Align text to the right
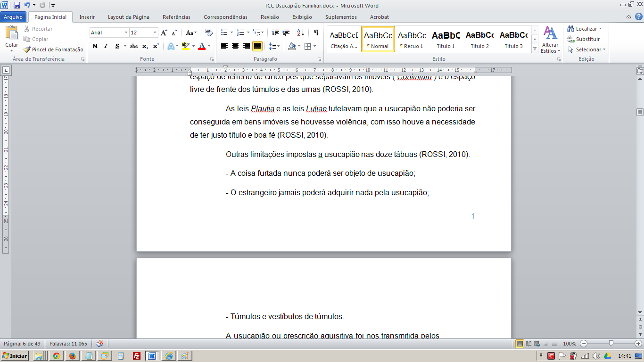 (x=246, y=46)
